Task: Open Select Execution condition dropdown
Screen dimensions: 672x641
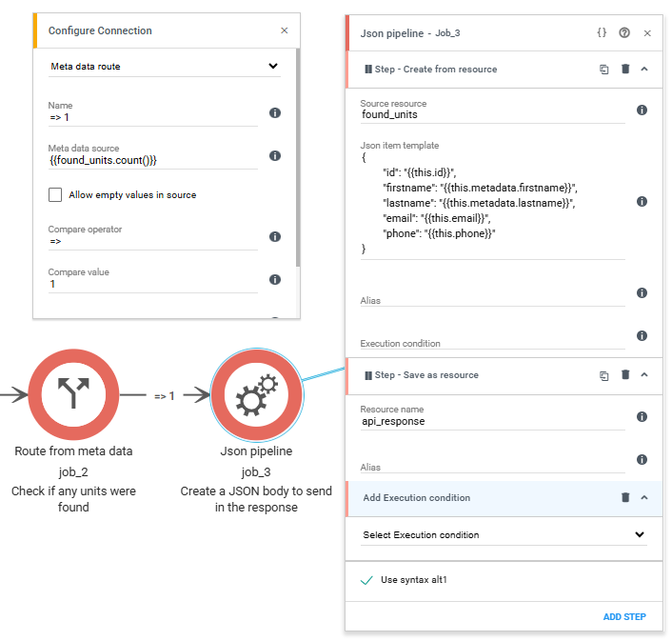Action: tap(504, 534)
